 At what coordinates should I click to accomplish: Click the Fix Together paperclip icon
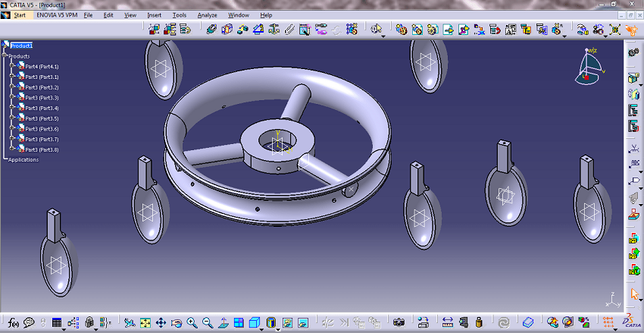tap(289, 29)
